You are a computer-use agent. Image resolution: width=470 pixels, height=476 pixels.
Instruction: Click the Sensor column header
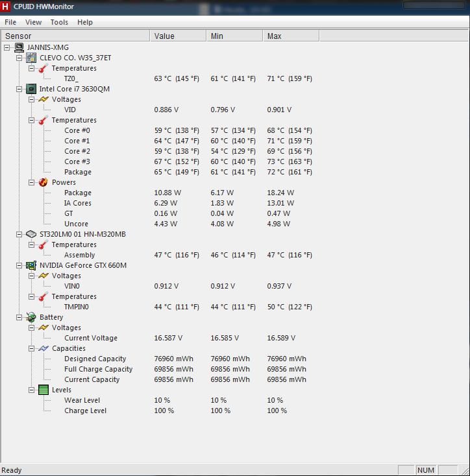point(76,36)
